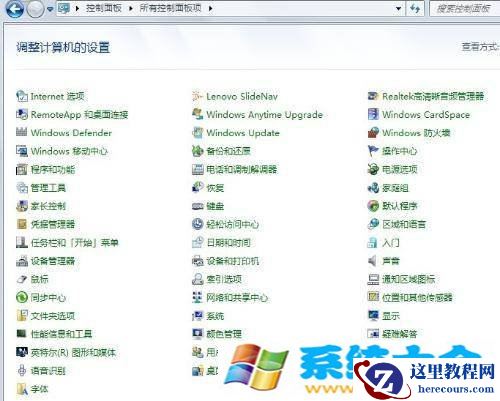This screenshot has width=500, height=401.
Task: Click the 设备和打印机 icon
Action: coord(197,261)
